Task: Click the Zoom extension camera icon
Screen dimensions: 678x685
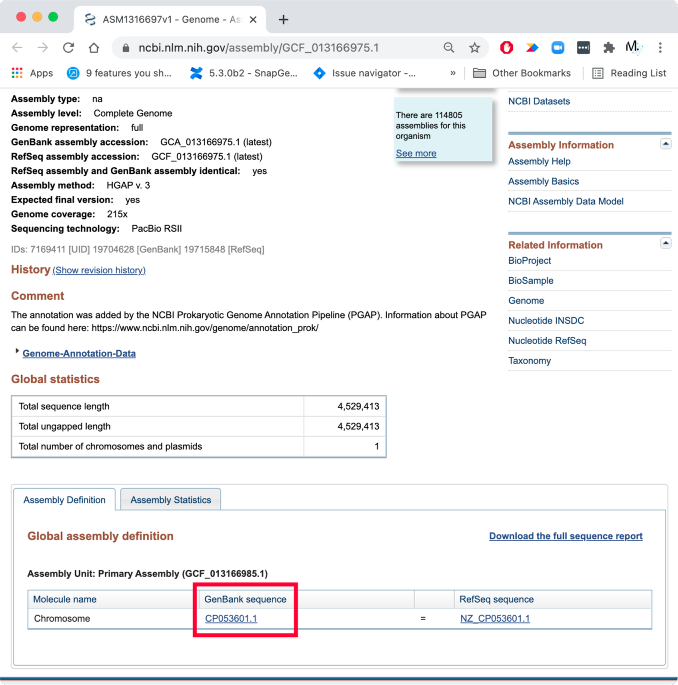Action: point(557,48)
